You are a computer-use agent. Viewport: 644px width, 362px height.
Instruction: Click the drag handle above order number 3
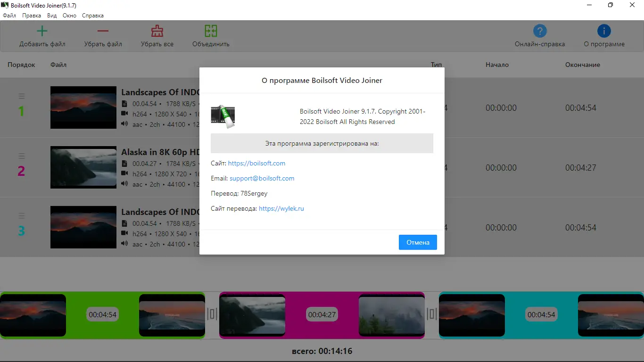click(21, 216)
